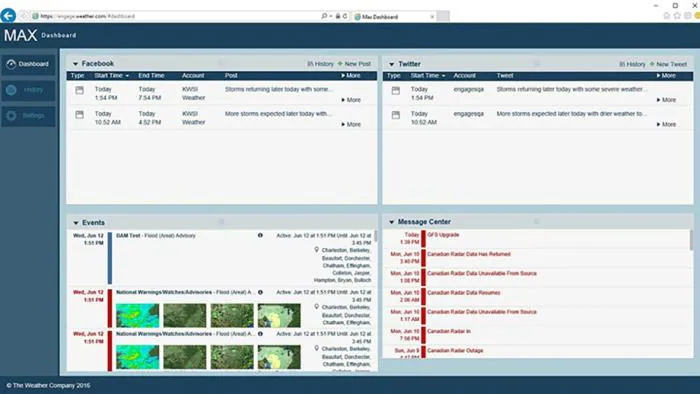
Task: Collapse the Message Center panel
Action: tap(392, 222)
